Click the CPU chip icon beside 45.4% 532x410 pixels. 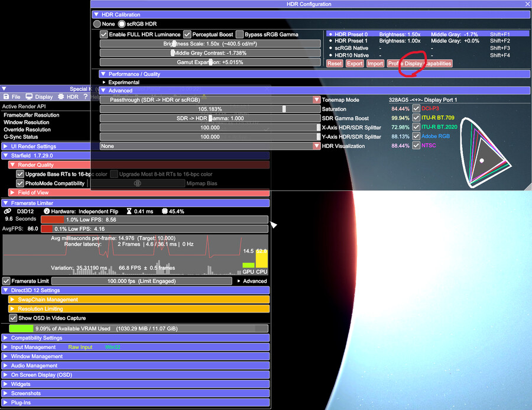(x=164, y=211)
